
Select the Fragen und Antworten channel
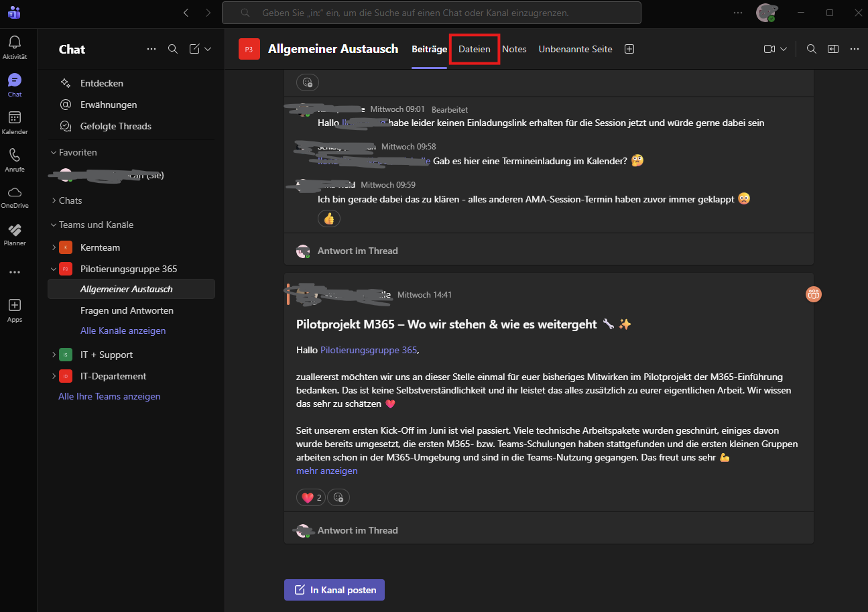127,310
